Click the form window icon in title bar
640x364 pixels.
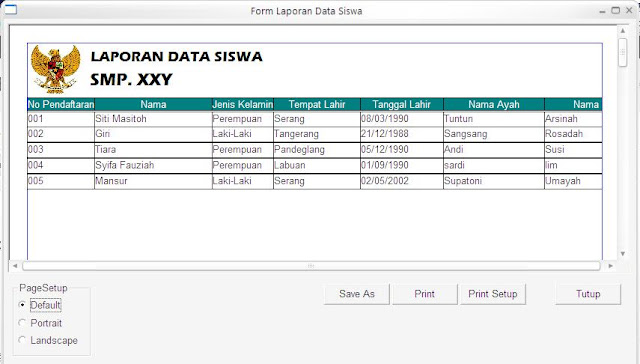coord(10,9)
